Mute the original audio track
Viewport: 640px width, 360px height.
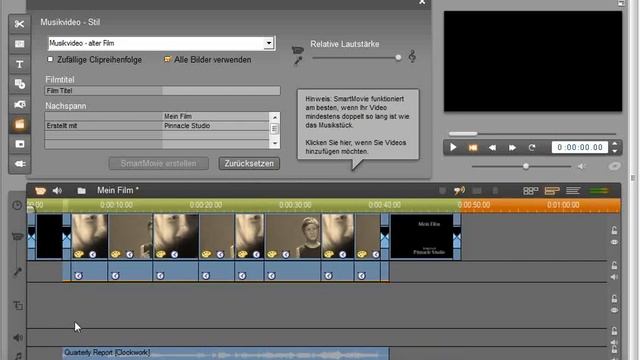(x=614, y=277)
